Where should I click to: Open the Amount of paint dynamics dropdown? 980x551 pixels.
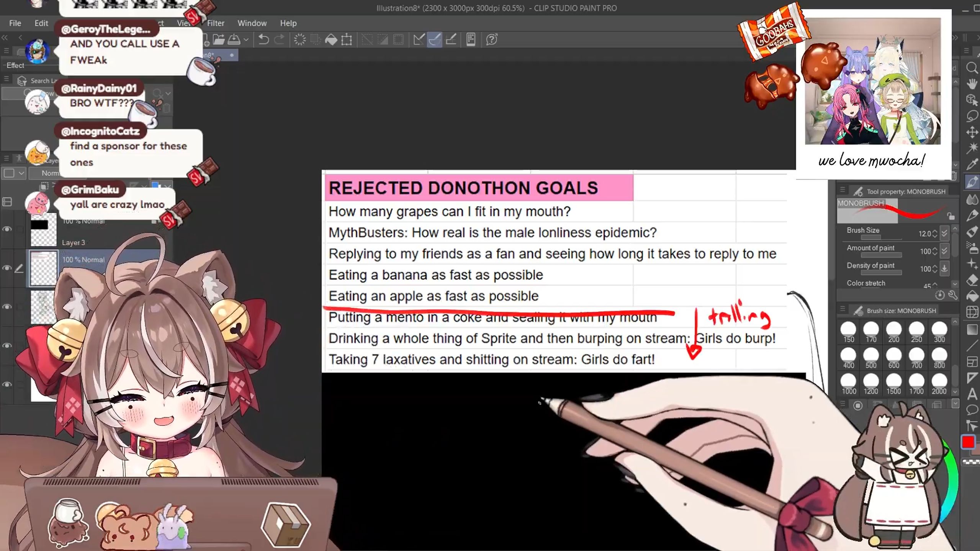pyautogui.click(x=945, y=251)
